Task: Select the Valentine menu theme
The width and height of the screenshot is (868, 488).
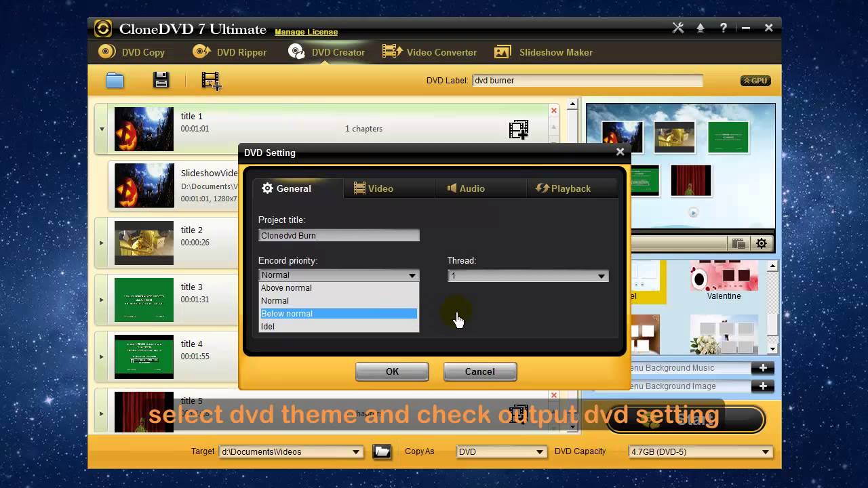Action: [x=724, y=281]
